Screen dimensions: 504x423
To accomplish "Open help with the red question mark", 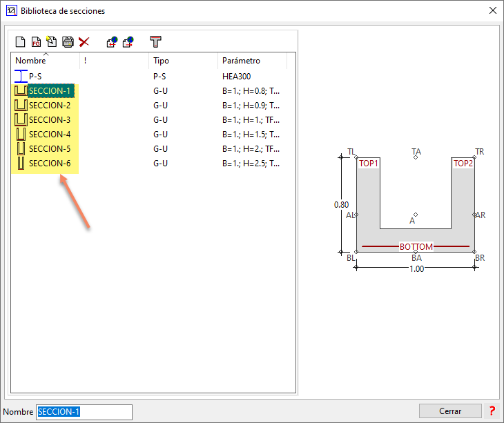I will 492,411.
